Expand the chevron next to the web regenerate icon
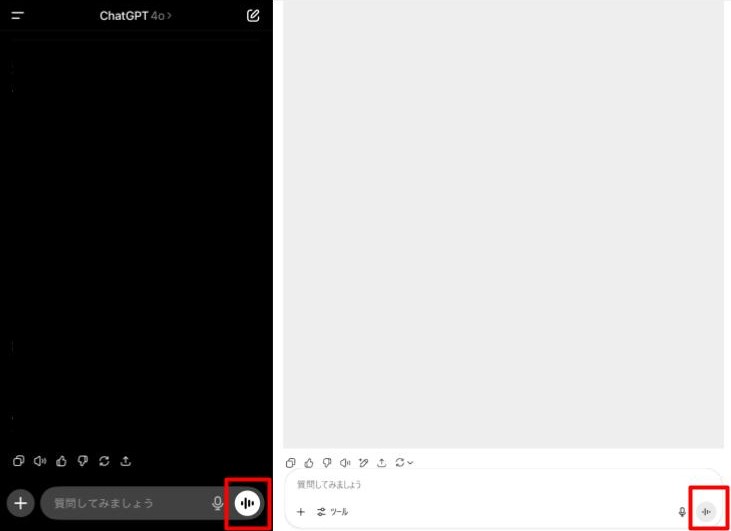This screenshot has height=531, width=731. [410, 463]
